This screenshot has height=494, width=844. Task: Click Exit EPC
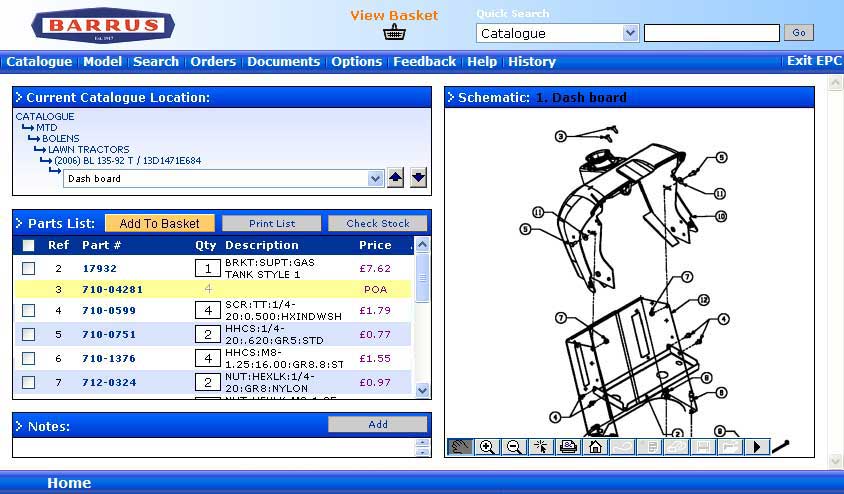pyautogui.click(x=814, y=61)
